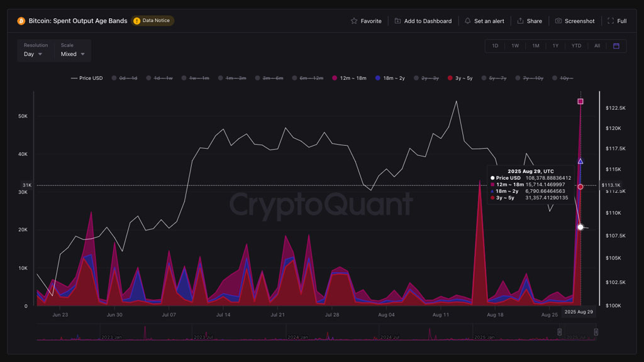644x362 pixels.
Task: Enable the 3m ~ 6m legend series
Action: tap(269, 78)
